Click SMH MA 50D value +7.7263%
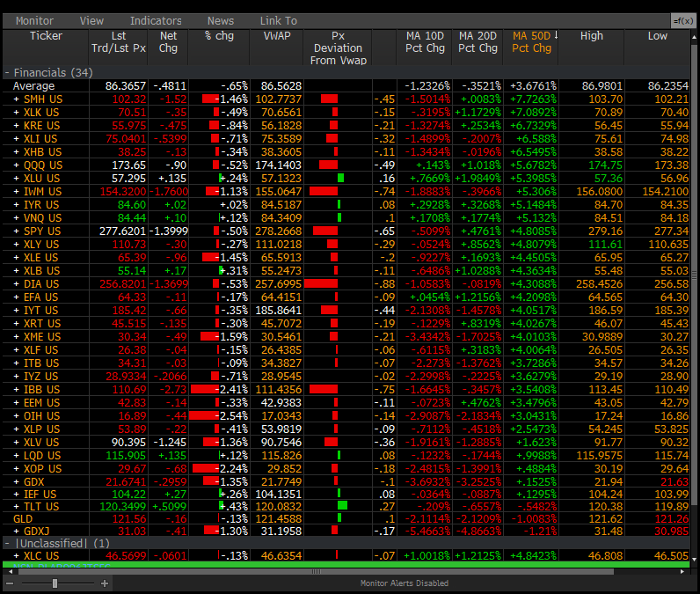Screen dimensions: 700x594 point(534,99)
